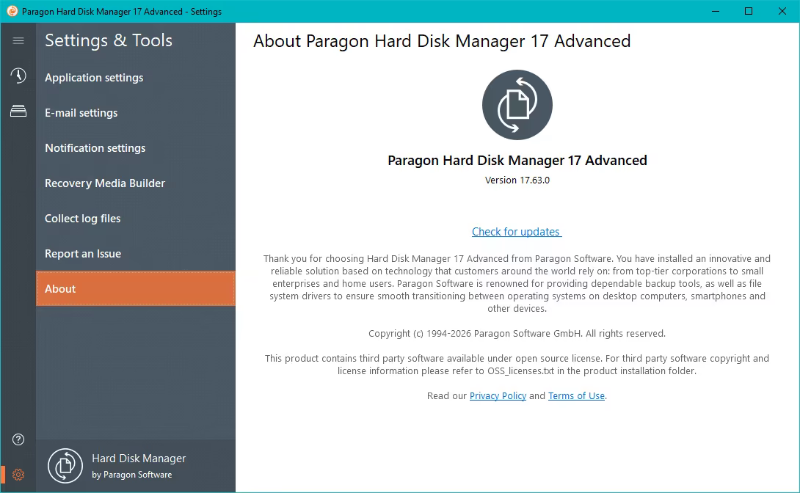The image size is (800, 493).
Task: Select Report an Issue
Action: tap(136, 254)
